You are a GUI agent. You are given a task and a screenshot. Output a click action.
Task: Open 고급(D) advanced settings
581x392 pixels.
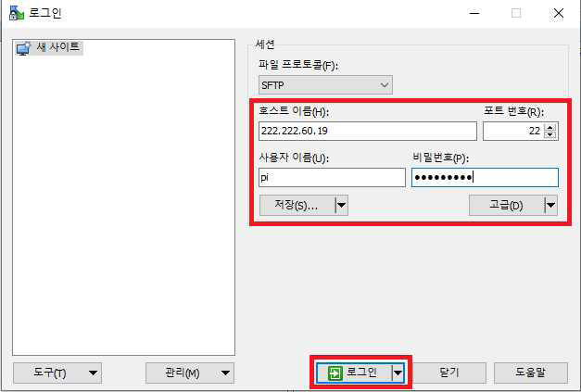pyautogui.click(x=507, y=205)
